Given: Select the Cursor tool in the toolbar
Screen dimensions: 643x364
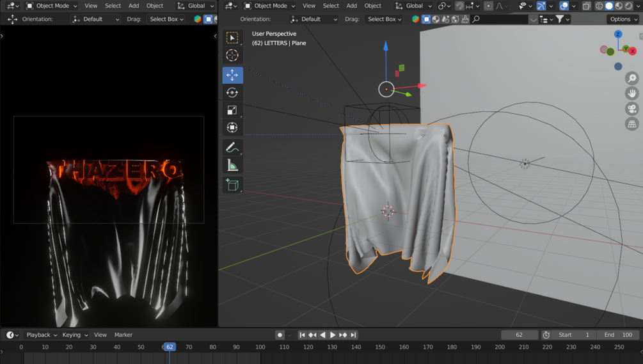Looking at the screenshot, I should point(232,56).
